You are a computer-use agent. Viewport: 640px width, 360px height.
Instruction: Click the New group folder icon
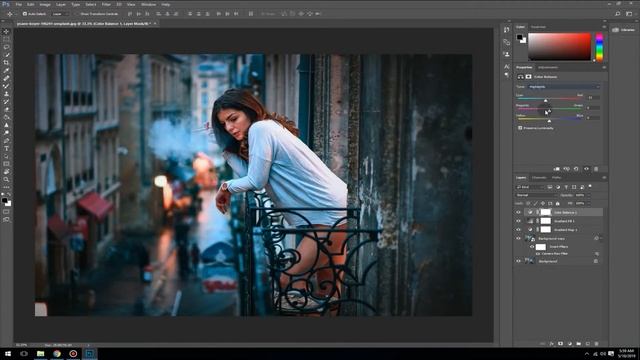[x=578, y=344]
